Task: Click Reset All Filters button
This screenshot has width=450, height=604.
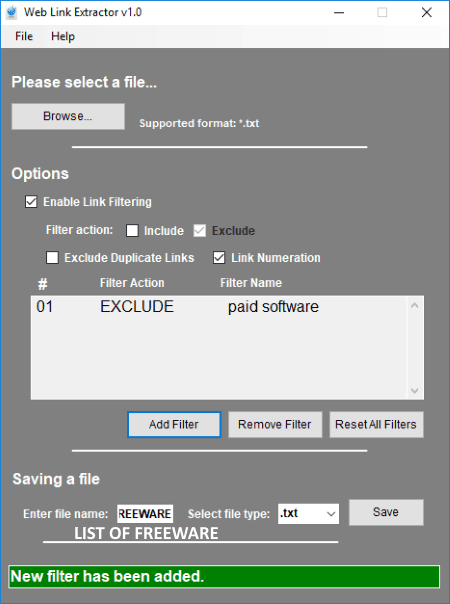Action: pos(376,424)
